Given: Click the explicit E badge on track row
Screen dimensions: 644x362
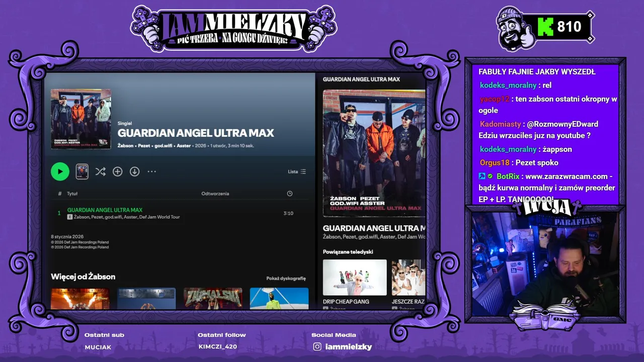Looking at the screenshot, I should 70,217.
